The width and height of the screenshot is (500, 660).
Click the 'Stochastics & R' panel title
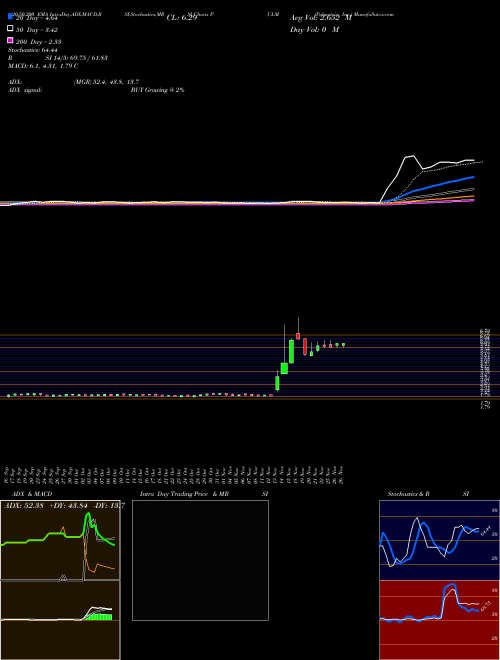click(x=408, y=494)
